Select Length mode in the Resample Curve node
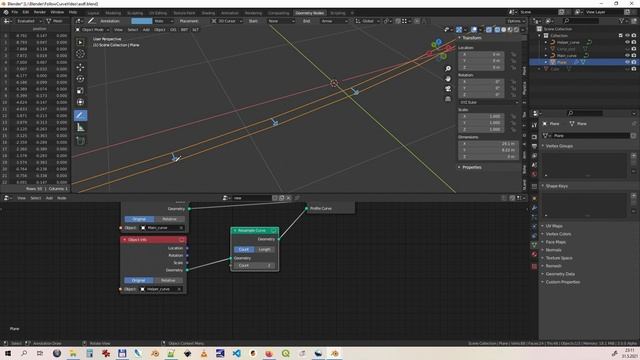The image size is (640, 360). coord(264,249)
